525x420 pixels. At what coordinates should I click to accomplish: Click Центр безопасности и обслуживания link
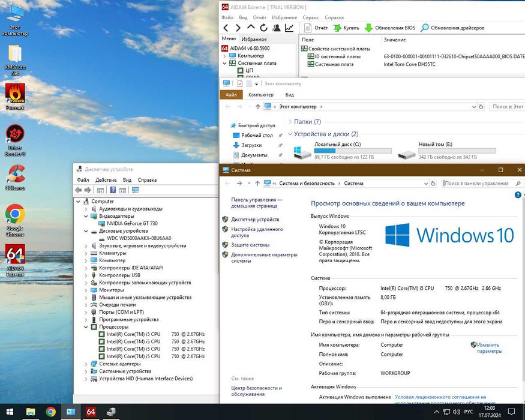[x=256, y=391]
